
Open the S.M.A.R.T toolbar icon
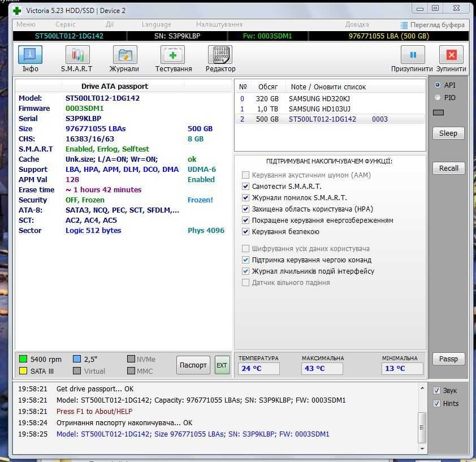(77, 55)
